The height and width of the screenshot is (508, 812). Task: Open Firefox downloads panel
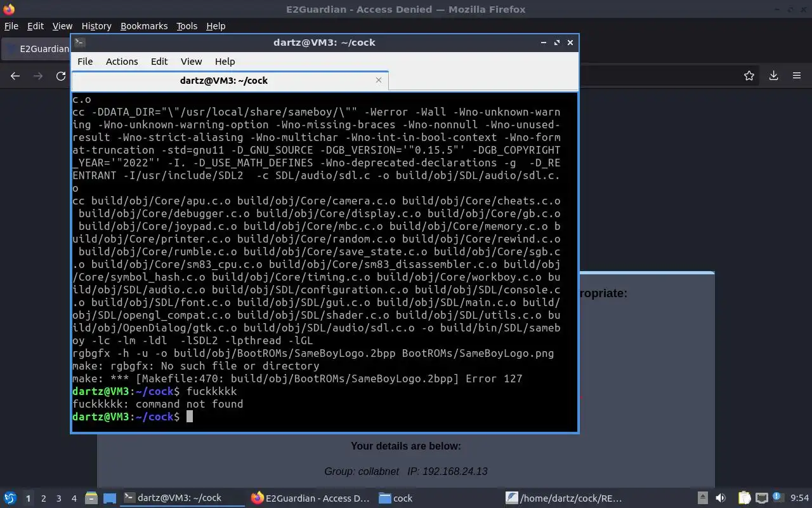773,76
